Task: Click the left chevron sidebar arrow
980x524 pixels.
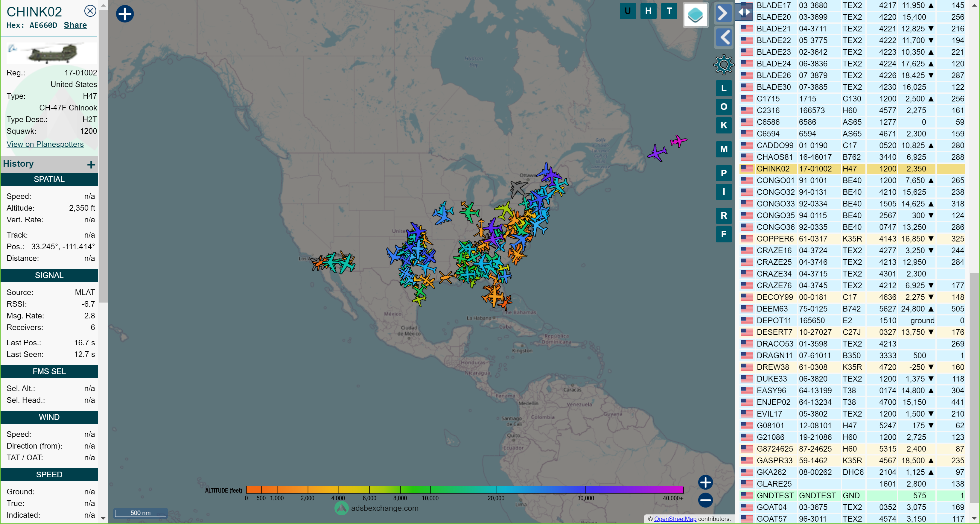Action: (x=724, y=37)
